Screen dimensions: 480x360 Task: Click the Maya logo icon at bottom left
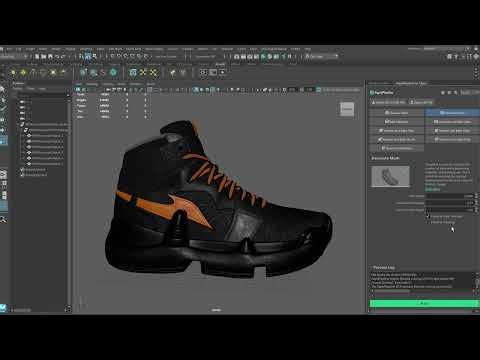click(x=3, y=308)
